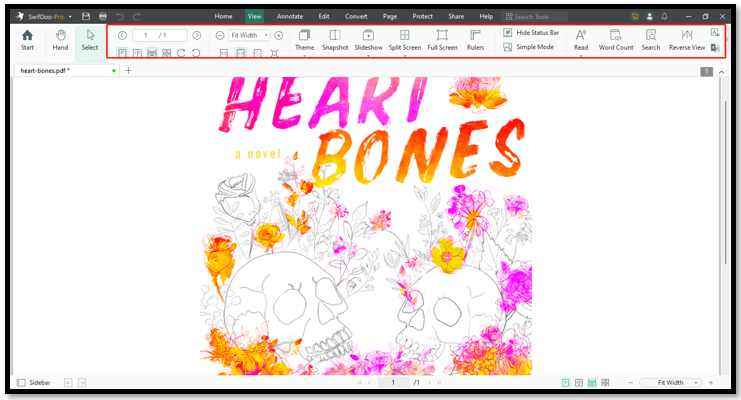The image size is (741, 400).
Task: Select the heart-bones.pdf document tab
Action: pos(66,70)
